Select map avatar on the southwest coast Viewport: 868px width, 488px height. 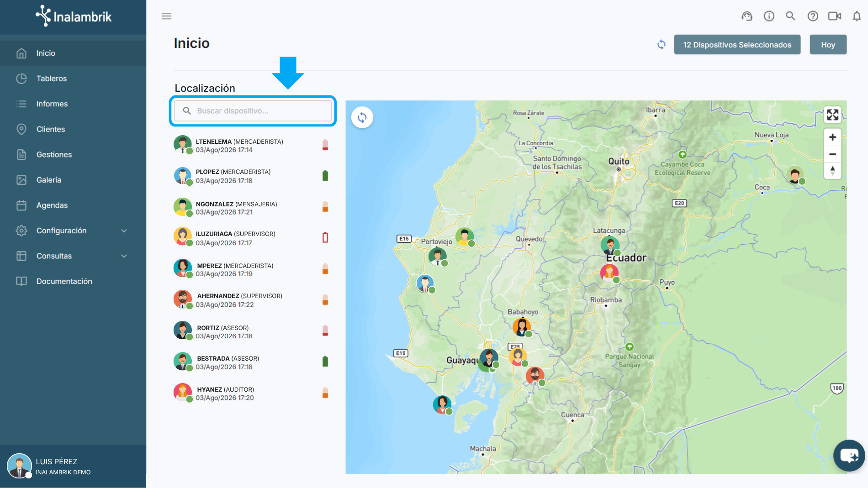(x=442, y=404)
